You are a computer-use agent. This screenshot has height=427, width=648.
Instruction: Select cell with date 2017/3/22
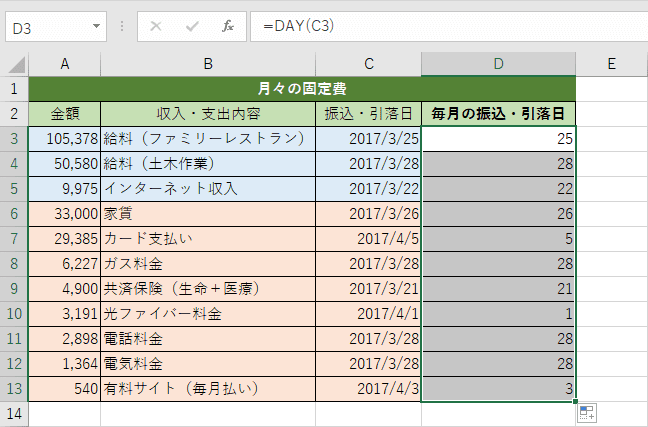[369, 189]
